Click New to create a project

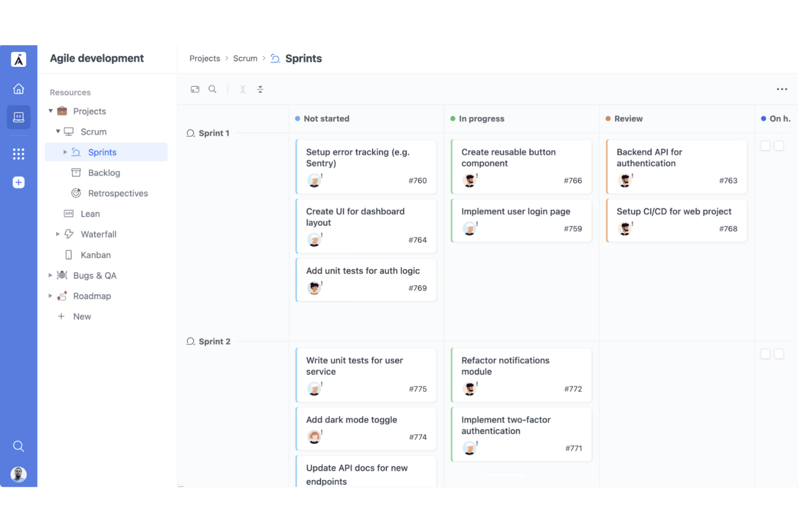coord(81,316)
